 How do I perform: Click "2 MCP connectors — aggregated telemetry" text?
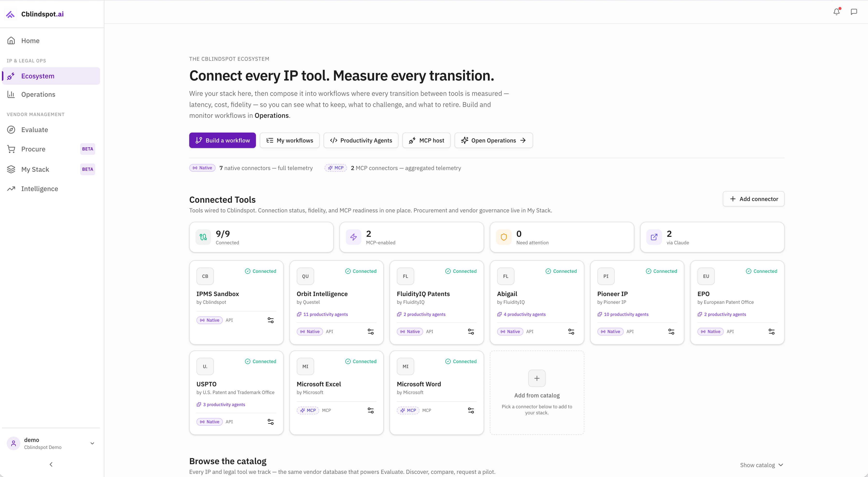pos(406,168)
